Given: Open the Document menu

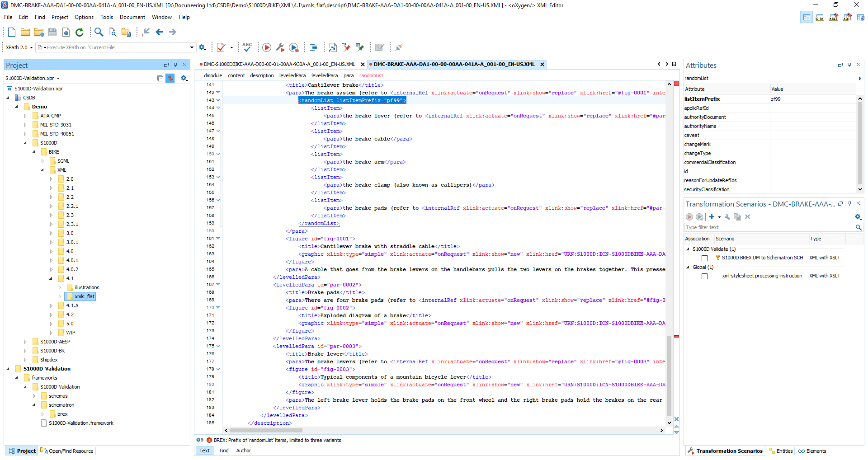Looking at the screenshot, I should point(132,17).
